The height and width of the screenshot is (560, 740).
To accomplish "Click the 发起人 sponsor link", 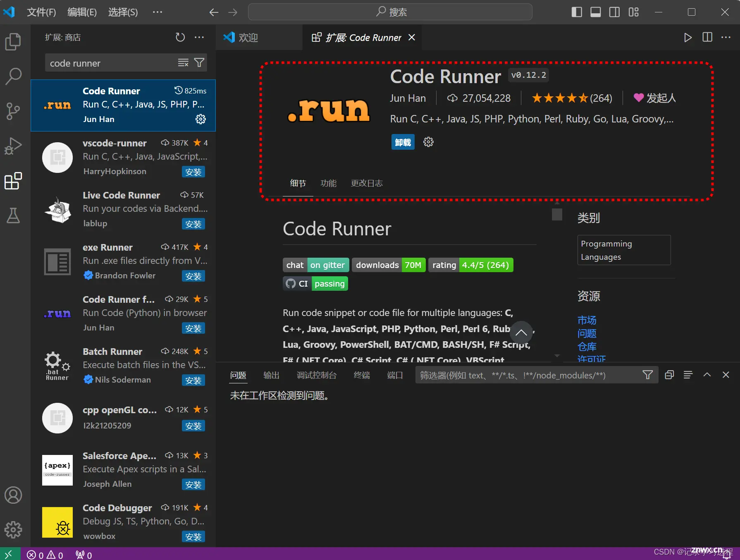I will (x=655, y=98).
